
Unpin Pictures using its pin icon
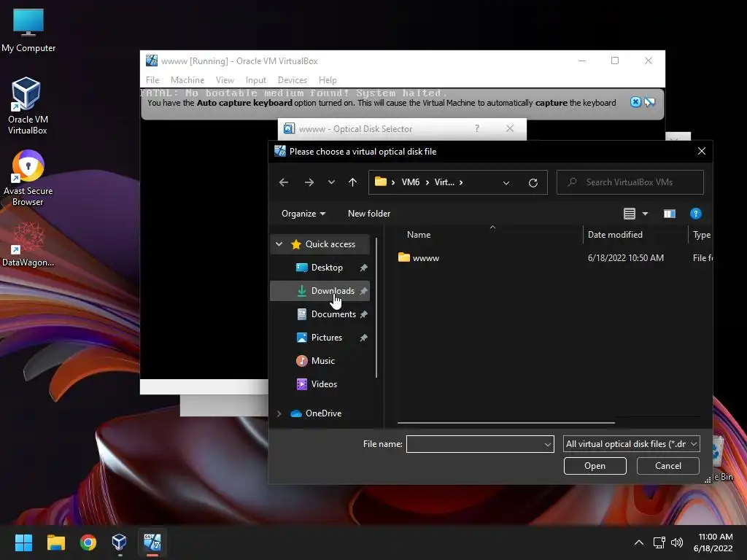364,338
